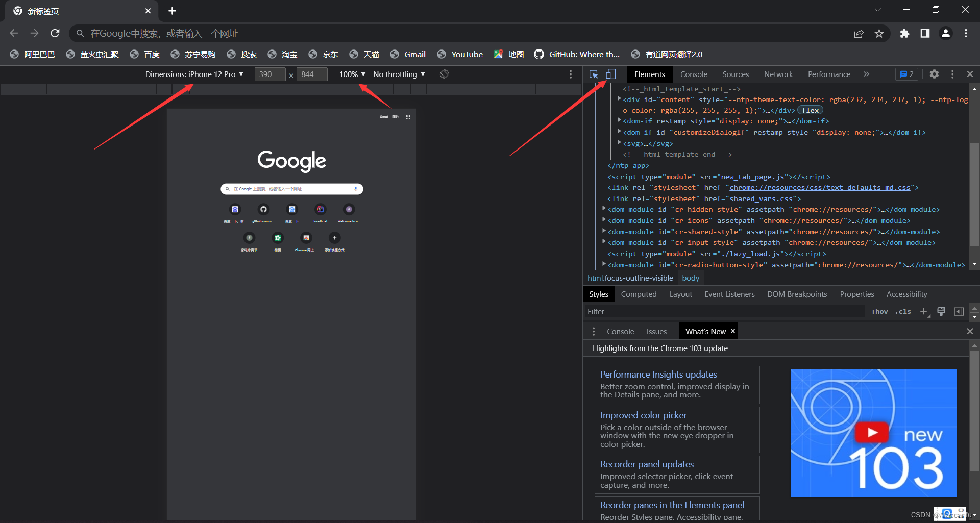Open DevTools customize three-dot menu

(x=952, y=74)
